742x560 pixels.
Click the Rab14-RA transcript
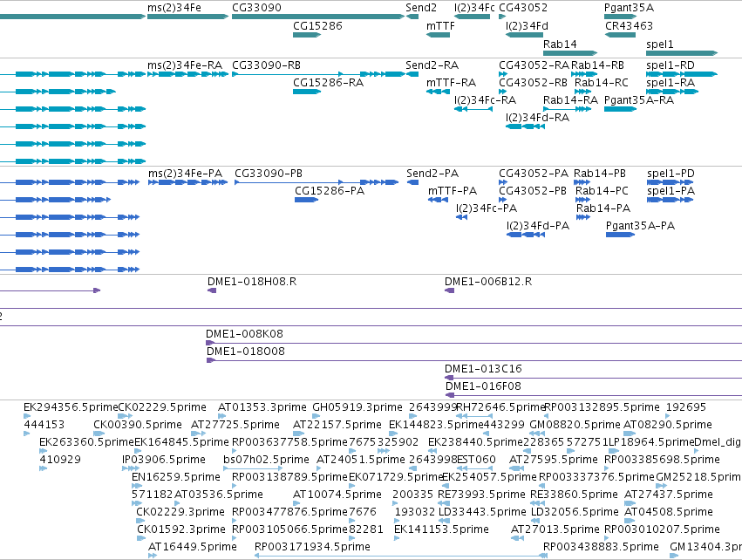[568, 109]
